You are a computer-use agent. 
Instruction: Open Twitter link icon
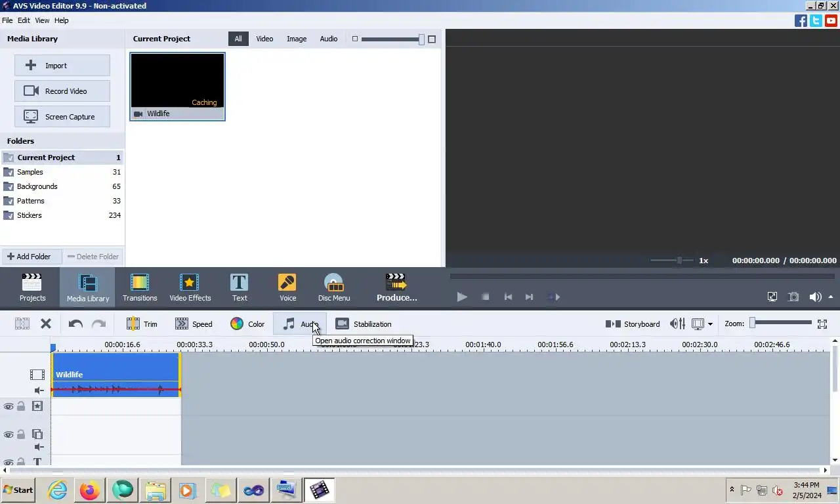[816, 20]
